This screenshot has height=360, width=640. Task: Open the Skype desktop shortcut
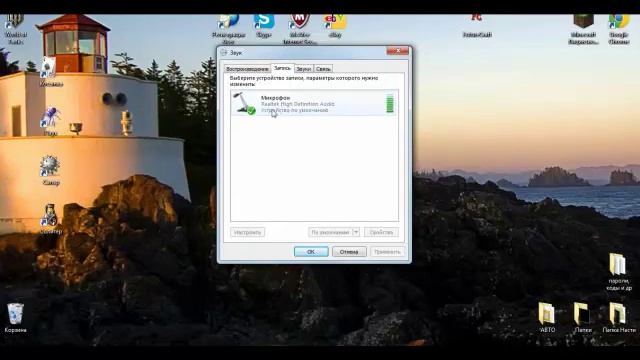coord(264,24)
